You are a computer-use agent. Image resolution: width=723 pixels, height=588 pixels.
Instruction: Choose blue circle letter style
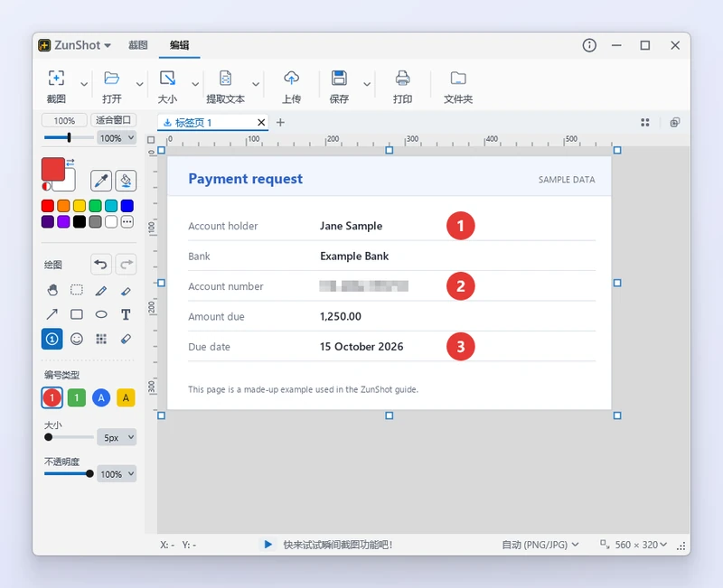[x=101, y=397]
